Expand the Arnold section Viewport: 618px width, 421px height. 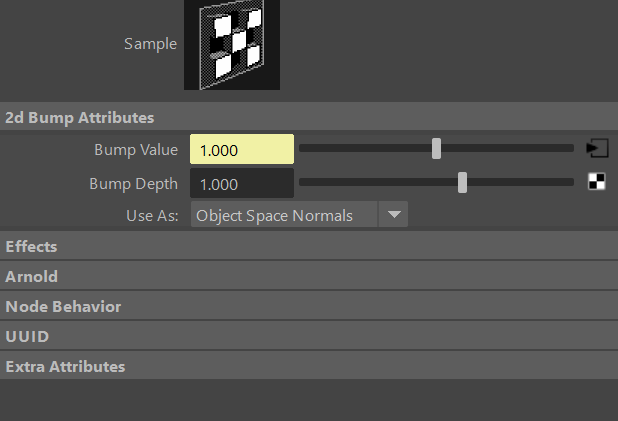[309, 276]
